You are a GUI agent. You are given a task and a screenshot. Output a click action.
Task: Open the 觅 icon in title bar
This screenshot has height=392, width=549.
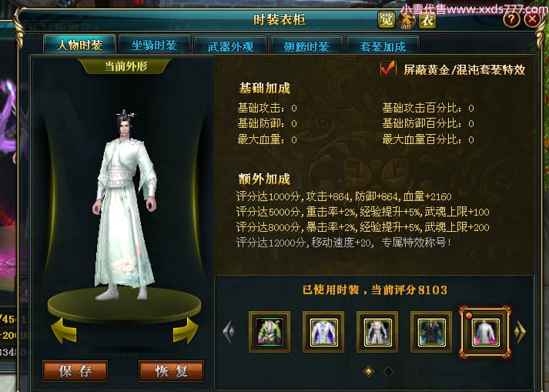[387, 20]
